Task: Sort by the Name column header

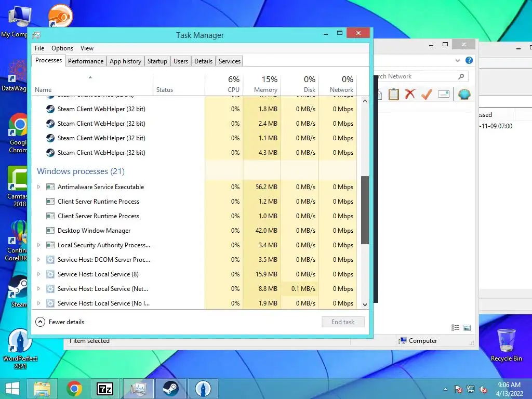Action: [x=92, y=84]
